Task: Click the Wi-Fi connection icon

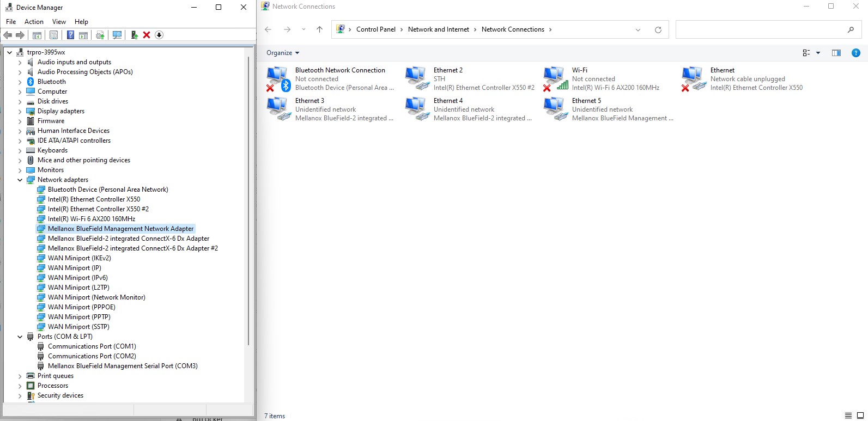Action: point(555,78)
